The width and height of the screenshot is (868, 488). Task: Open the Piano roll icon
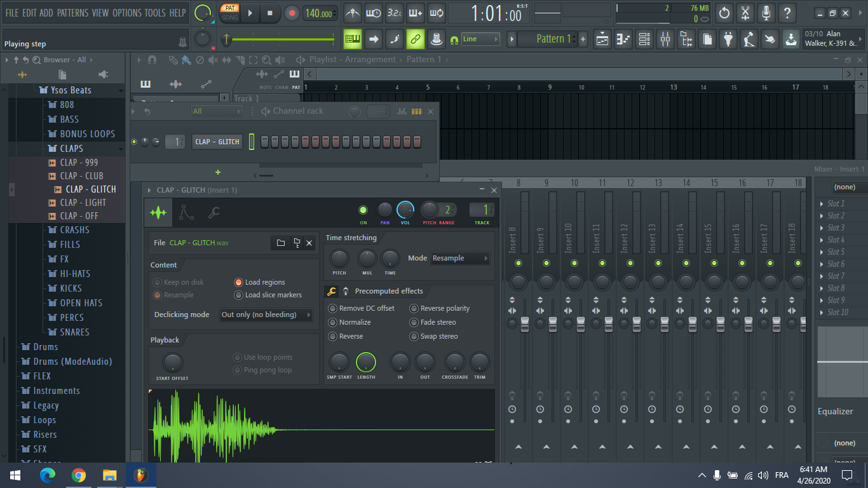click(623, 39)
